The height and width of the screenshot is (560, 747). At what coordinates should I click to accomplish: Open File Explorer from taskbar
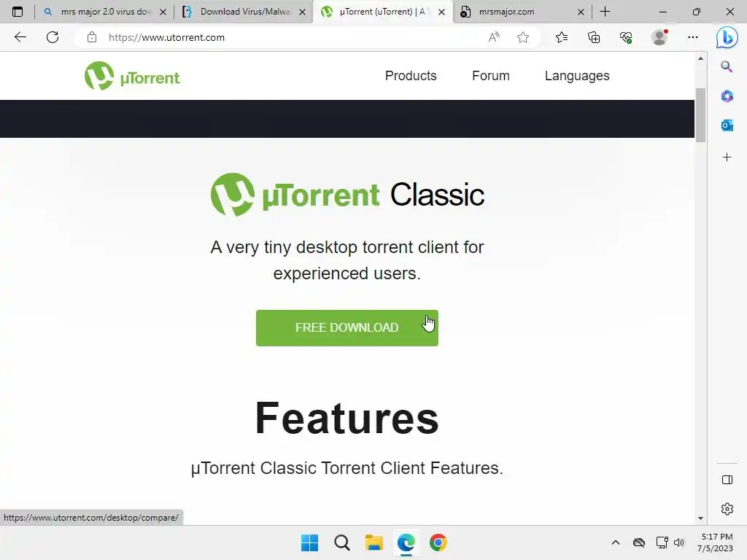(x=374, y=542)
